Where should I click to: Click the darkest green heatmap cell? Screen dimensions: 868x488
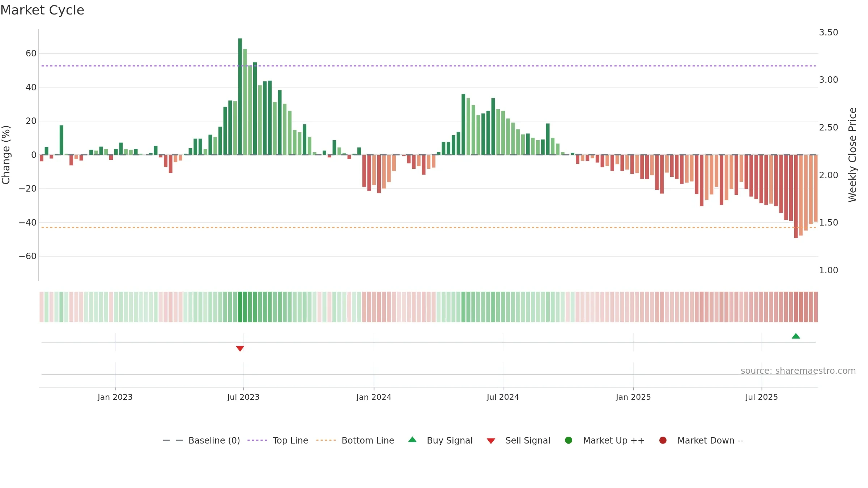point(240,307)
